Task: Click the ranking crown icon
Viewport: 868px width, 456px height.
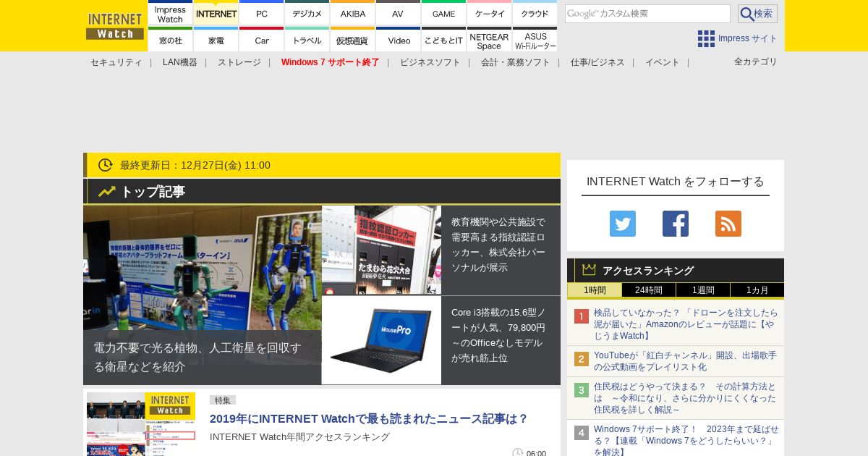Action: click(x=589, y=270)
